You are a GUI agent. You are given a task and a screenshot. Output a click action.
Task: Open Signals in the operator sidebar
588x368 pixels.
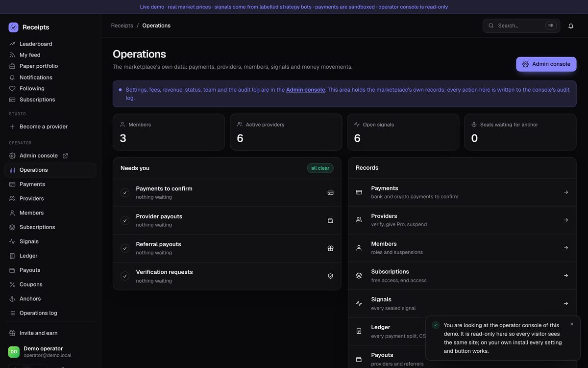(50, 242)
